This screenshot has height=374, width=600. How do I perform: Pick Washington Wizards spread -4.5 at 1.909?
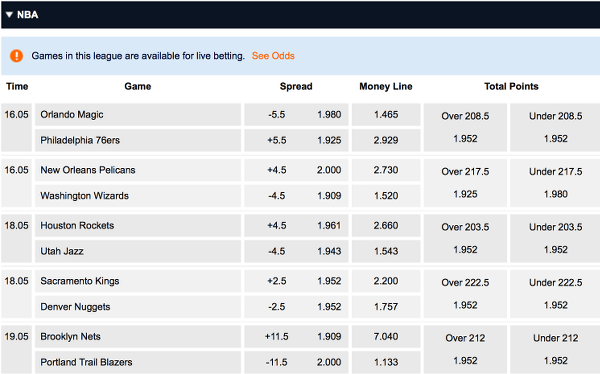pyautogui.click(x=296, y=196)
